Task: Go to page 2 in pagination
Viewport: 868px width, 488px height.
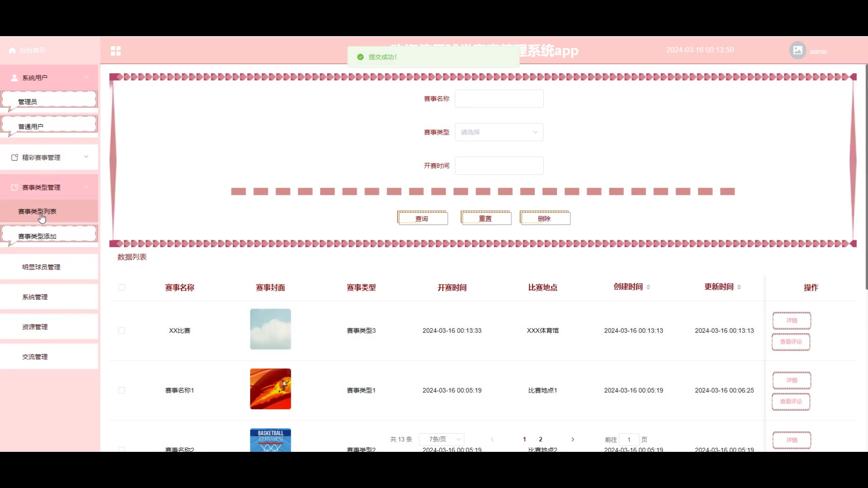Action: [540, 439]
